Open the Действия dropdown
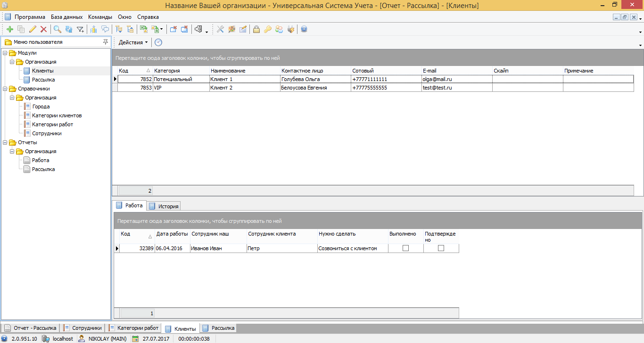Viewport: 644px width, 343px height. (133, 42)
